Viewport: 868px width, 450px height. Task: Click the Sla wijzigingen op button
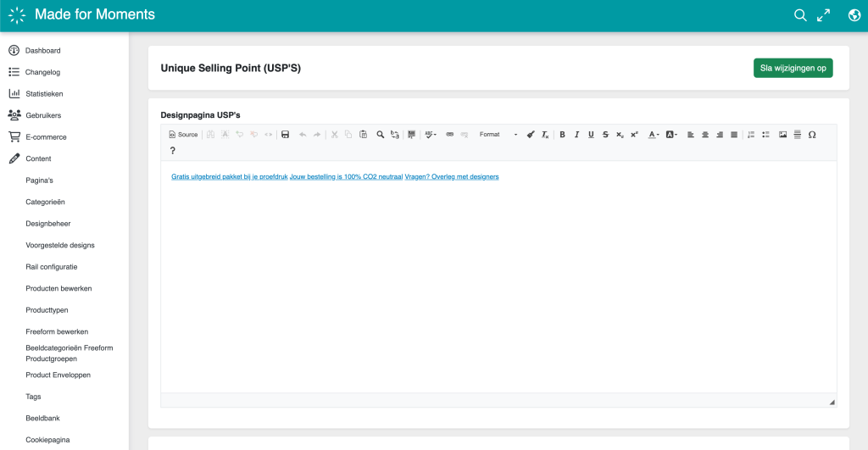[793, 68]
